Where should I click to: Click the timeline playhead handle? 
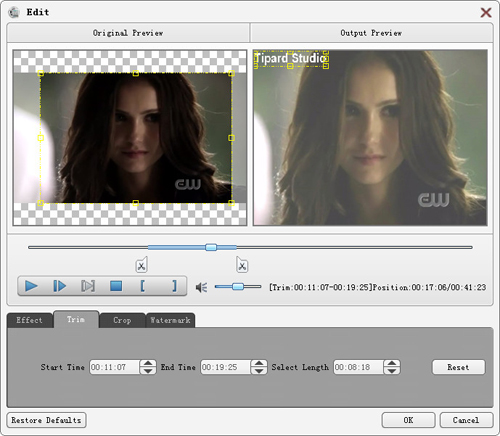click(x=211, y=247)
